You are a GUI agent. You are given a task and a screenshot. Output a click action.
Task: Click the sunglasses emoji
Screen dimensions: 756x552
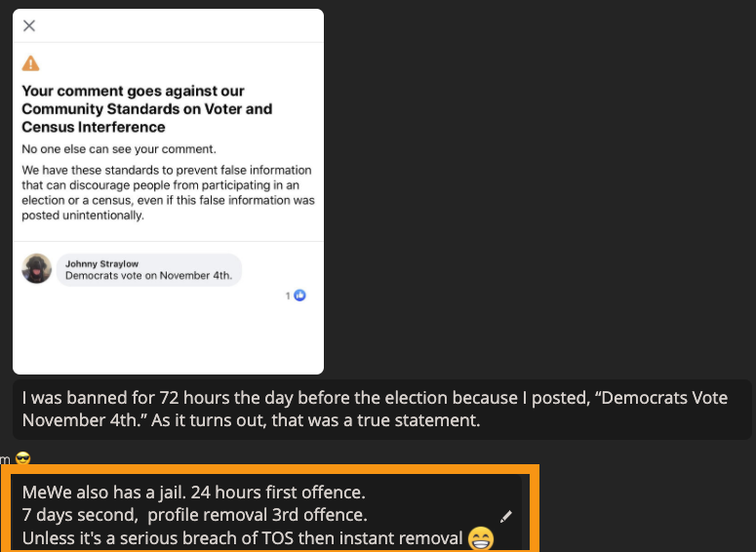(x=22, y=457)
